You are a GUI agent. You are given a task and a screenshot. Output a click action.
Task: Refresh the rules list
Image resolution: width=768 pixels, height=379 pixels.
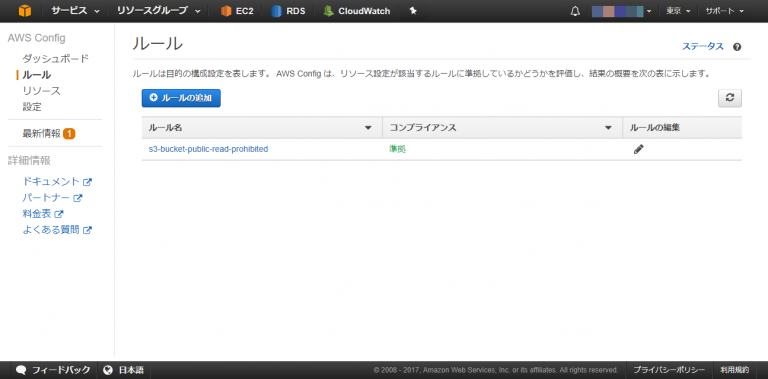pyautogui.click(x=730, y=98)
